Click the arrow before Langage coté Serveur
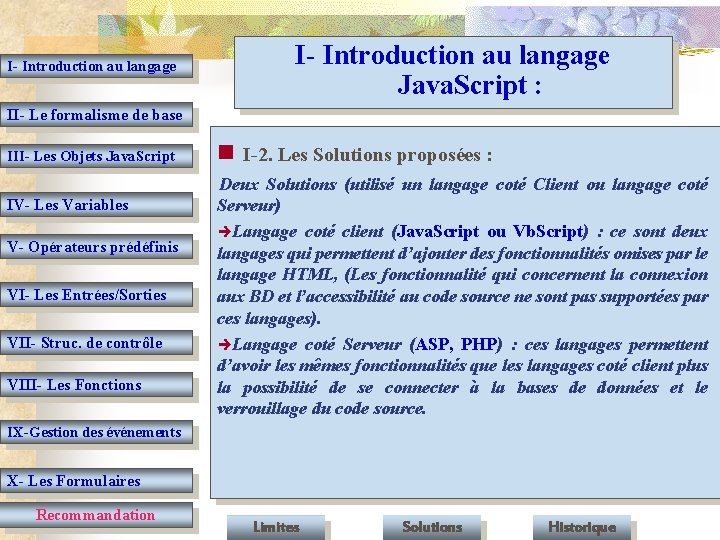The width and height of the screenshot is (720, 540). (x=225, y=344)
